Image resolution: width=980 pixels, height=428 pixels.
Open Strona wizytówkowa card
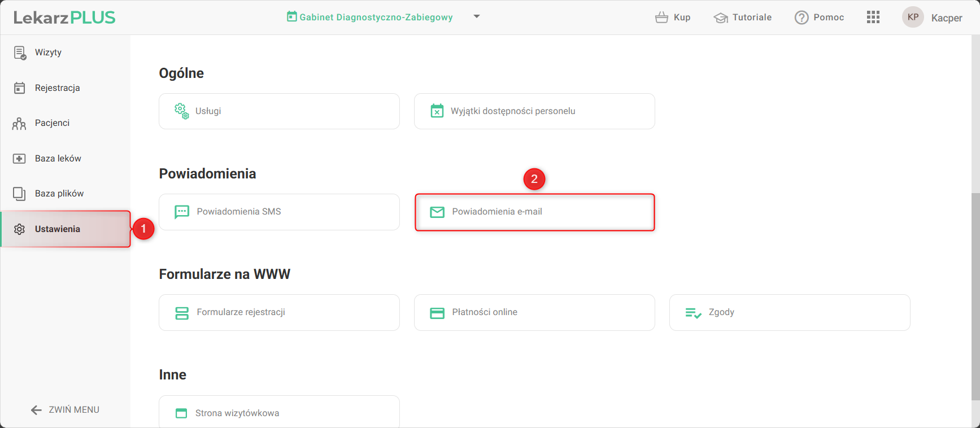(x=279, y=413)
